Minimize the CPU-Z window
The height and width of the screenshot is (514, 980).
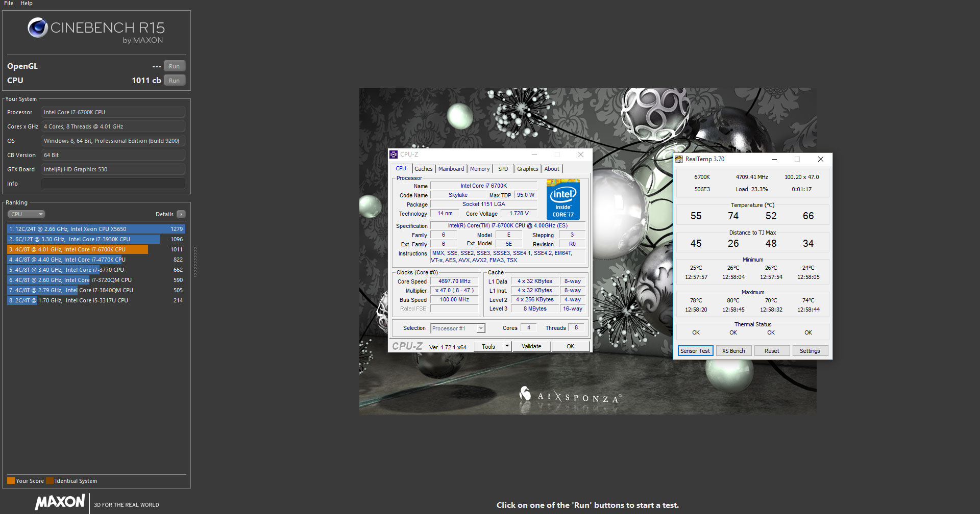click(x=534, y=155)
